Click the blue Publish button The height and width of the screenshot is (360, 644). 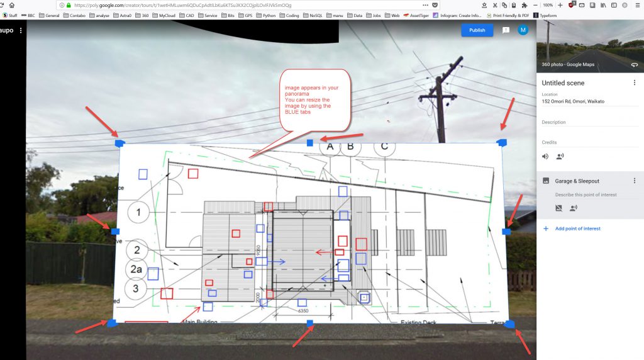477,30
